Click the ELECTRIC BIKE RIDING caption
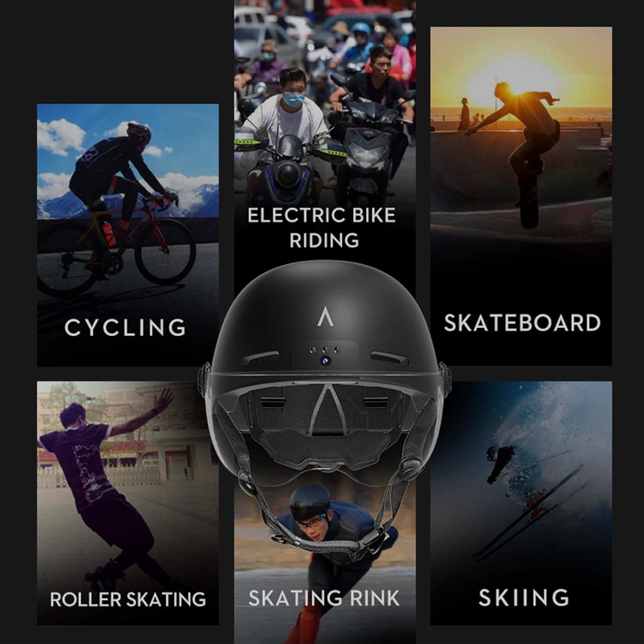 322,228
